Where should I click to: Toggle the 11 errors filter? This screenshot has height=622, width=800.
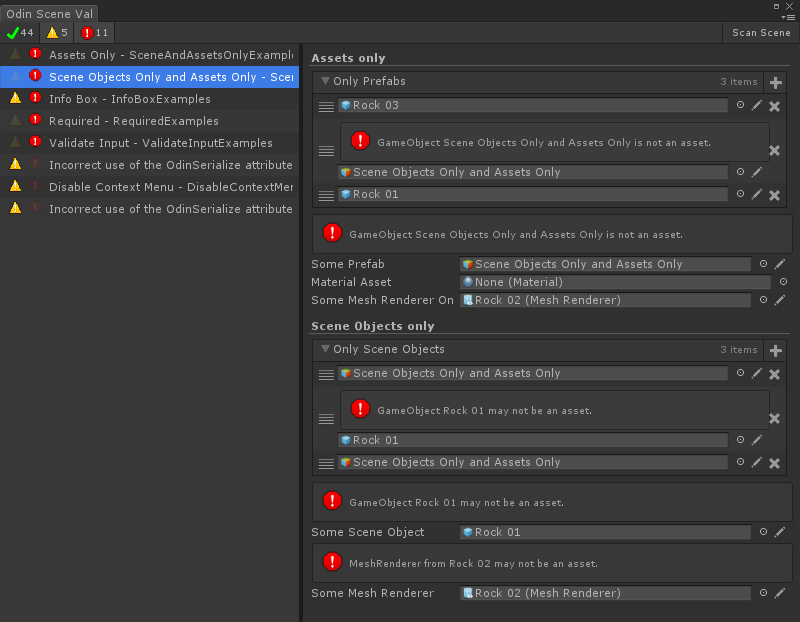click(x=94, y=33)
